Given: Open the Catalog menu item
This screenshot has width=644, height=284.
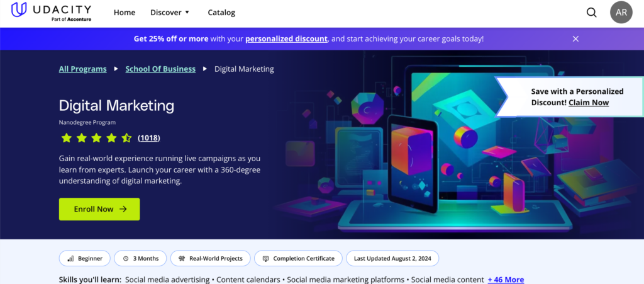Looking at the screenshot, I should click(221, 13).
